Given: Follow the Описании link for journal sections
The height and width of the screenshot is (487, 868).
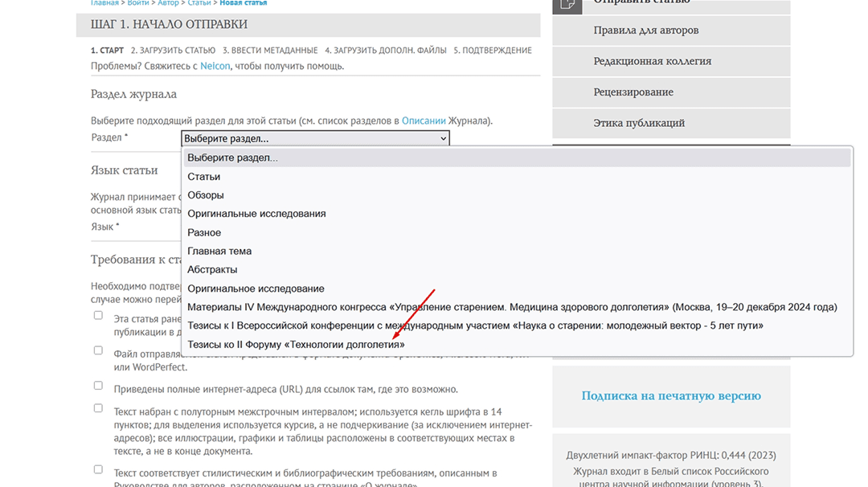Looking at the screenshot, I should tap(424, 121).
